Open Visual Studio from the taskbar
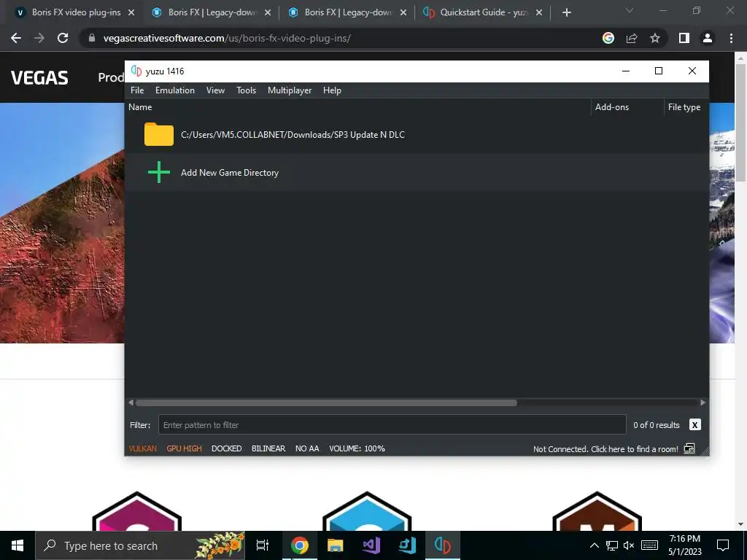This screenshot has width=747, height=560. 371,545
